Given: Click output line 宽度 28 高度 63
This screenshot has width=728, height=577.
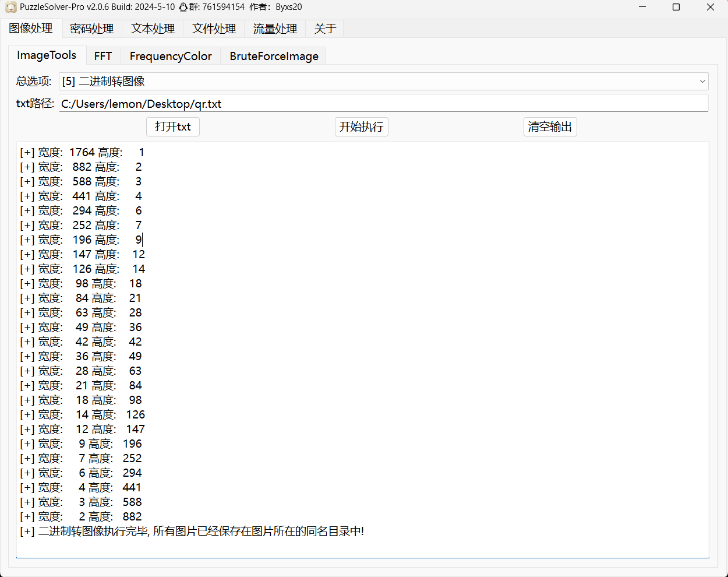Looking at the screenshot, I should tap(81, 371).
